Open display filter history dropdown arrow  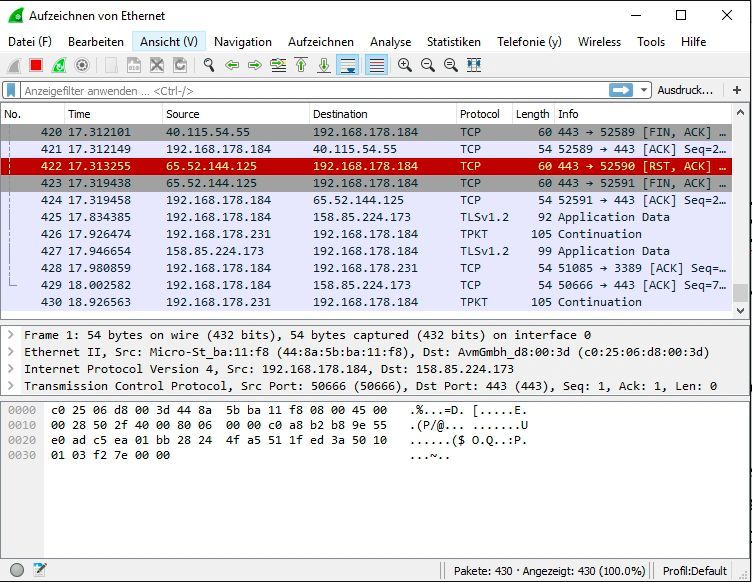(x=644, y=90)
